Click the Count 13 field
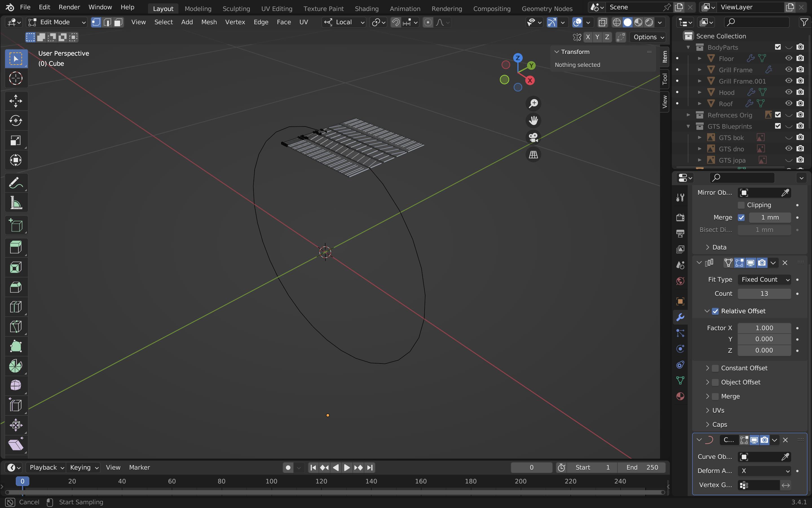 tap(764, 294)
